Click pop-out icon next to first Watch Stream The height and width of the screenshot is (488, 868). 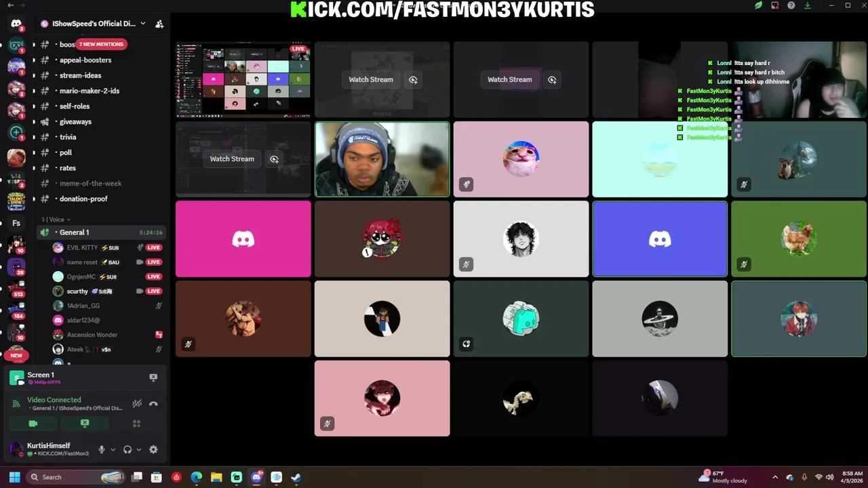tap(413, 80)
